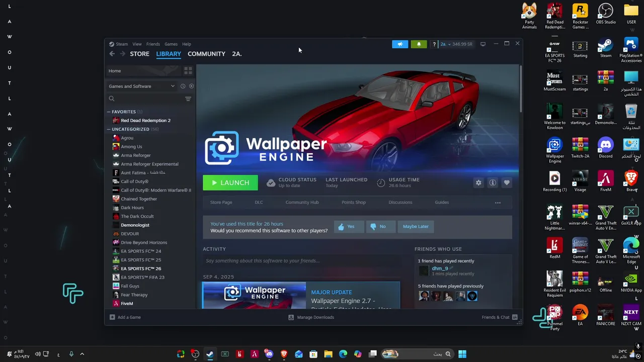
Task: Open advanced library filter options
Action: pos(188,99)
